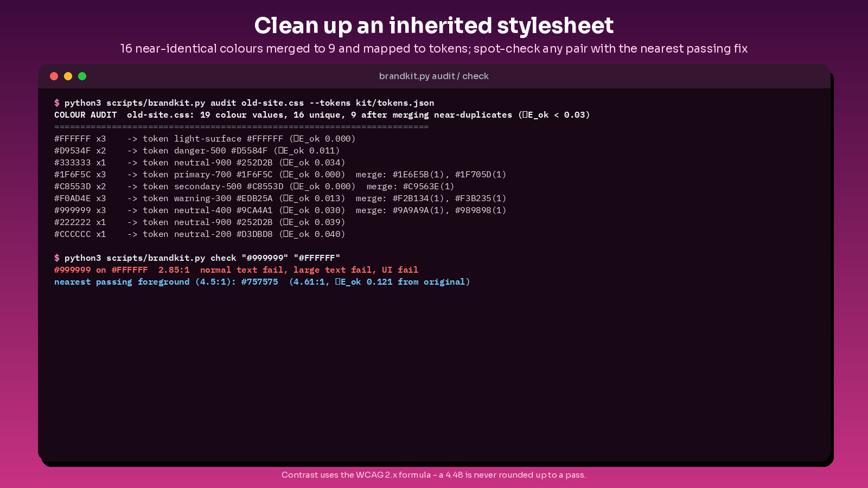Click the #F0AD4E x3 warning-300 row

coord(280,198)
